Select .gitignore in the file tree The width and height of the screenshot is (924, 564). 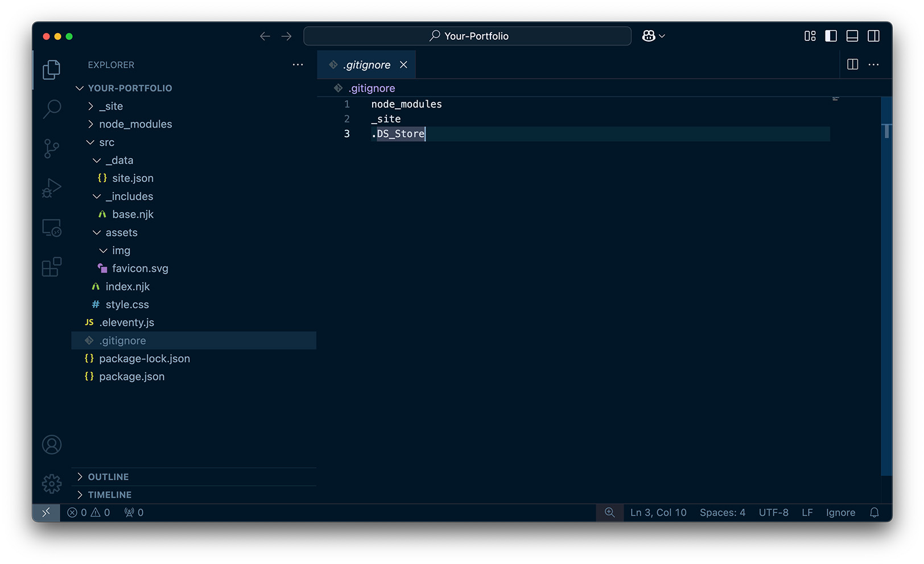click(193, 340)
